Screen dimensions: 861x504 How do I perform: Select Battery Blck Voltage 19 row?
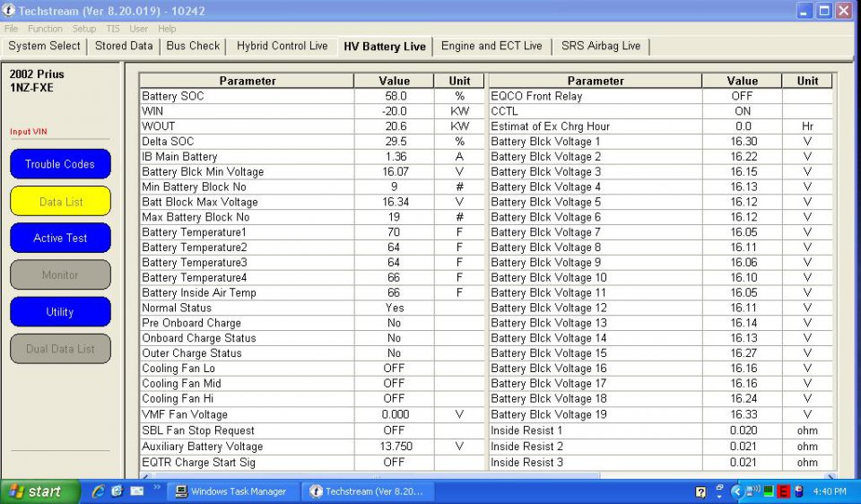pyautogui.click(x=661, y=414)
